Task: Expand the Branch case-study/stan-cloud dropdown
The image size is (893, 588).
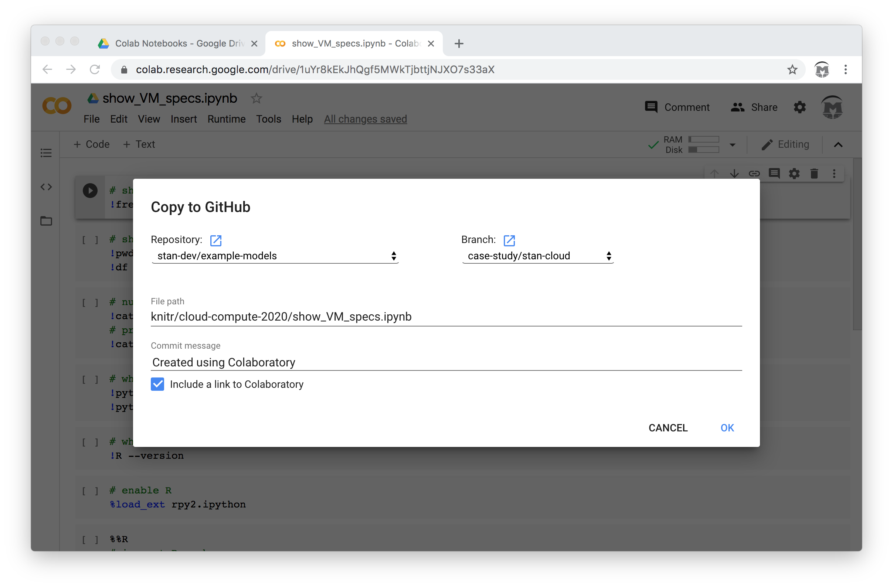Action: (x=538, y=256)
